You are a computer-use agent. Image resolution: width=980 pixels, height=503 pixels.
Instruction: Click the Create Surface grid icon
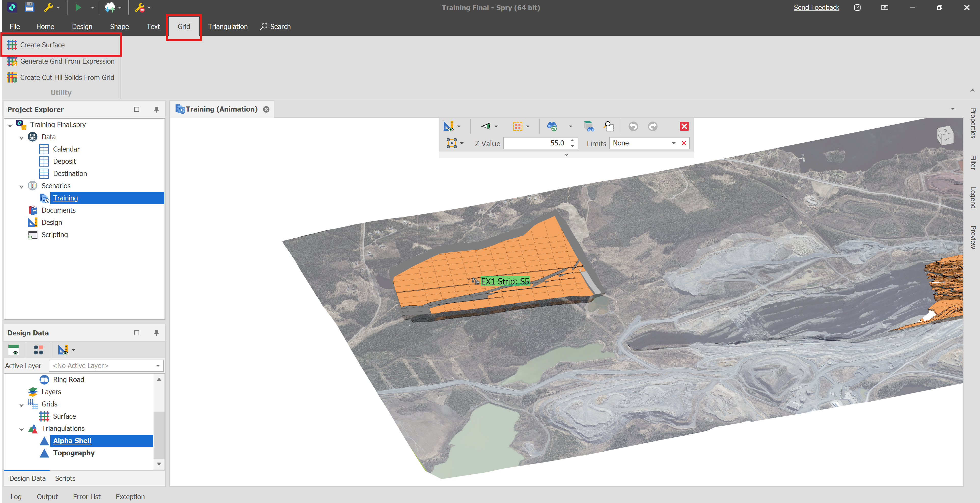pos(12,45)
